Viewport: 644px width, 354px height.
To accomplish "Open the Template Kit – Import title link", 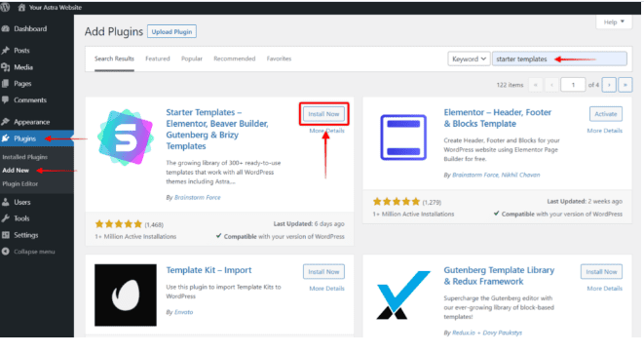I will (x=208, y=270).
